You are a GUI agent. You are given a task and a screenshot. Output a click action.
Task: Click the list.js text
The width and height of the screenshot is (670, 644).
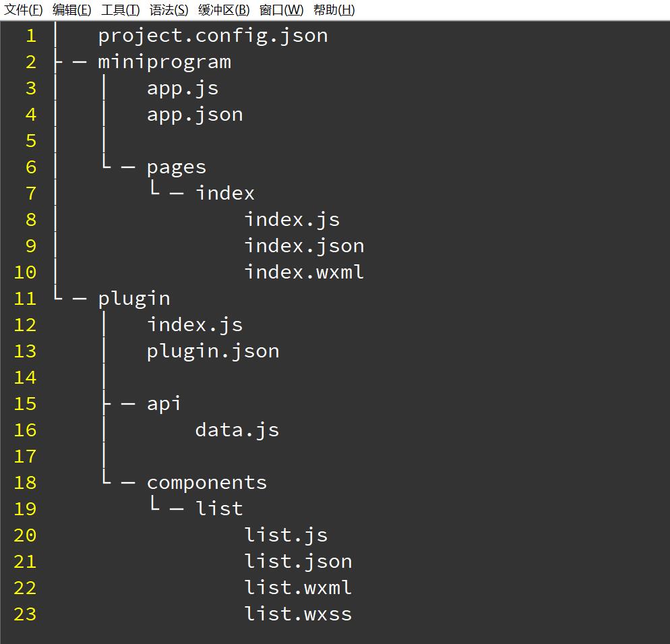[286, 536]
